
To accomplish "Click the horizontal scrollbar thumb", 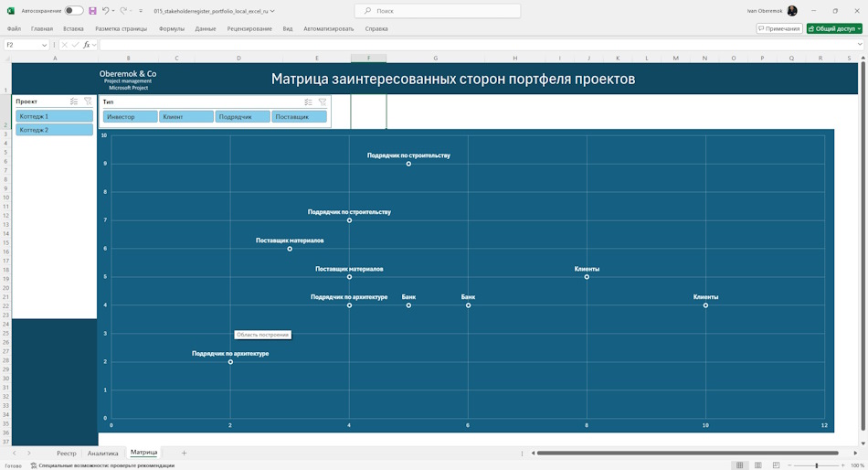I will coord(687,453).
